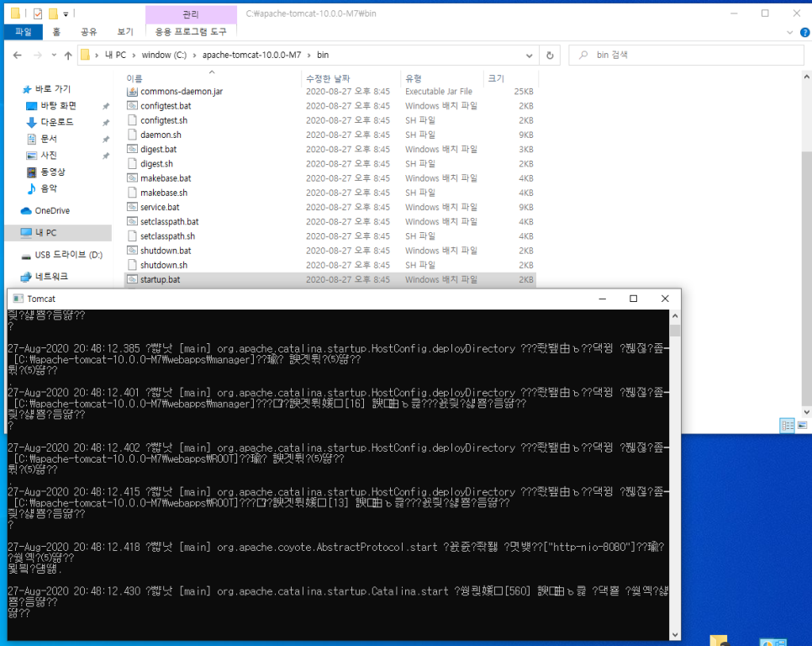Click the Explorer file list scrollbar up arrow
This screenshot has width=812, height=646.
[x=806, y=77]
